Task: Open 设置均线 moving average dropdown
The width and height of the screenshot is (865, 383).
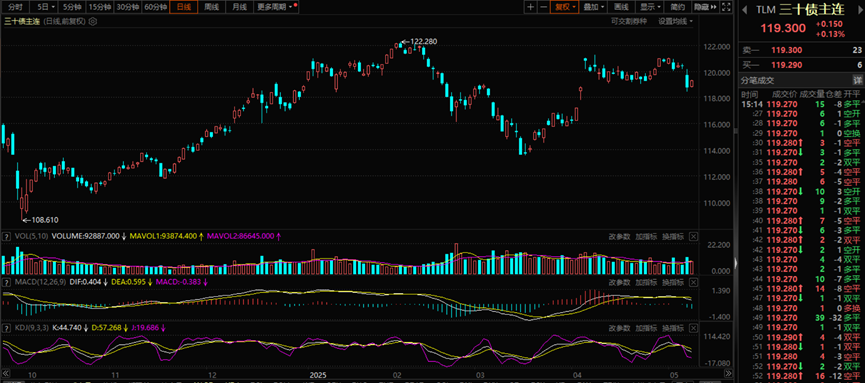Action: pos(676,22)
